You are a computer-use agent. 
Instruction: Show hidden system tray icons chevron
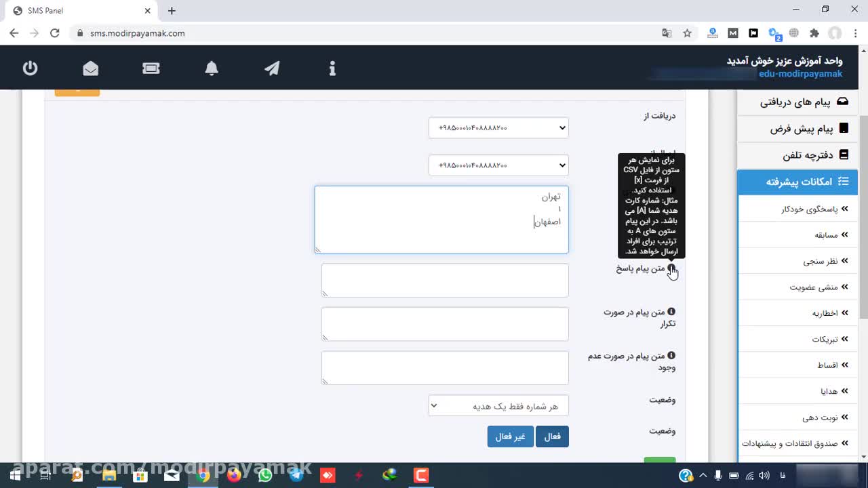point(703,475)
